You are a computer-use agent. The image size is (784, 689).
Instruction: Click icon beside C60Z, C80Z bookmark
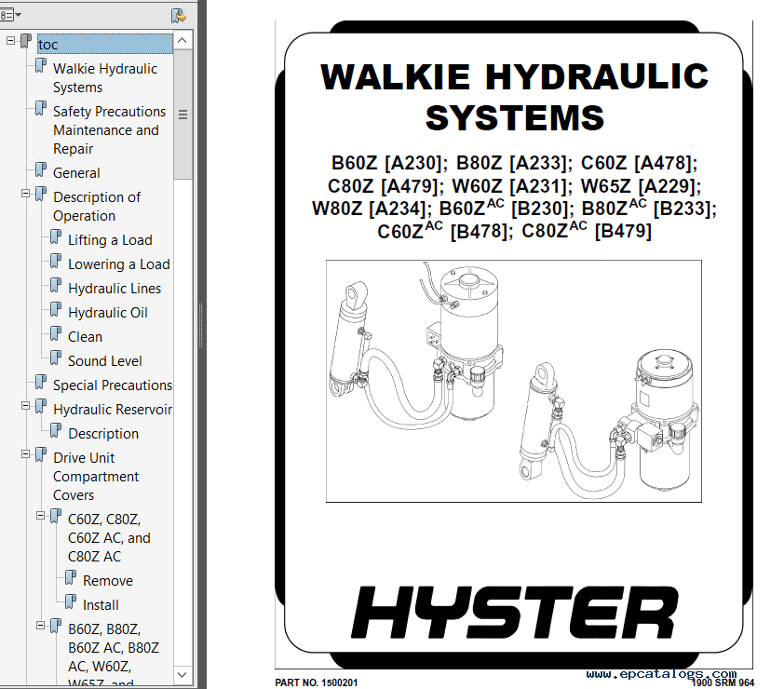(56, 517)
